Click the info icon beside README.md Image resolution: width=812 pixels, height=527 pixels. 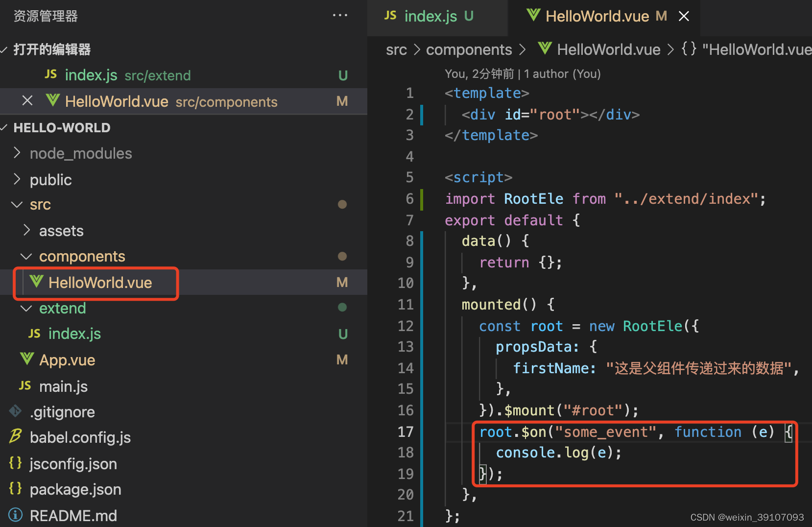click(x=15, y=515)
